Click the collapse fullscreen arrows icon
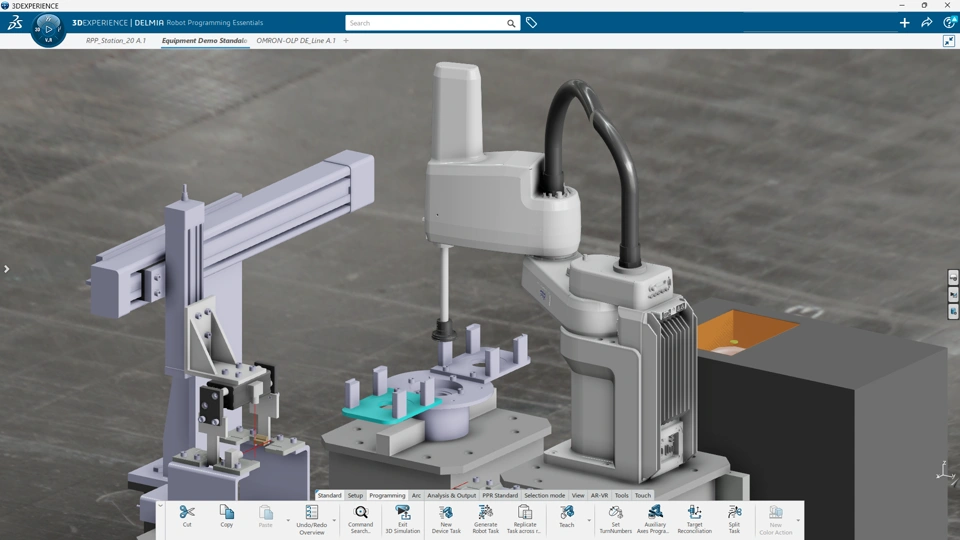The height and width of the screenshot is (540, 960). (x=949, y=41)
